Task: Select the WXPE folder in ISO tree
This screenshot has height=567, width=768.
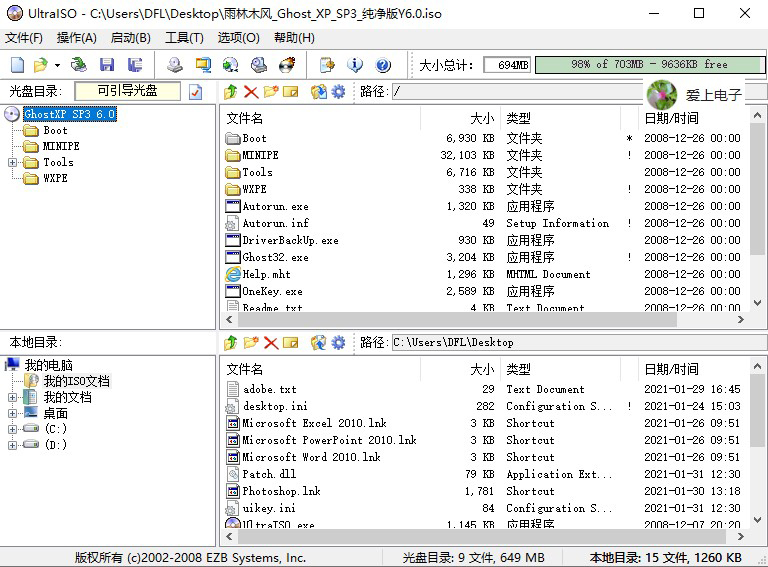Action: click(x=55, y=178)
